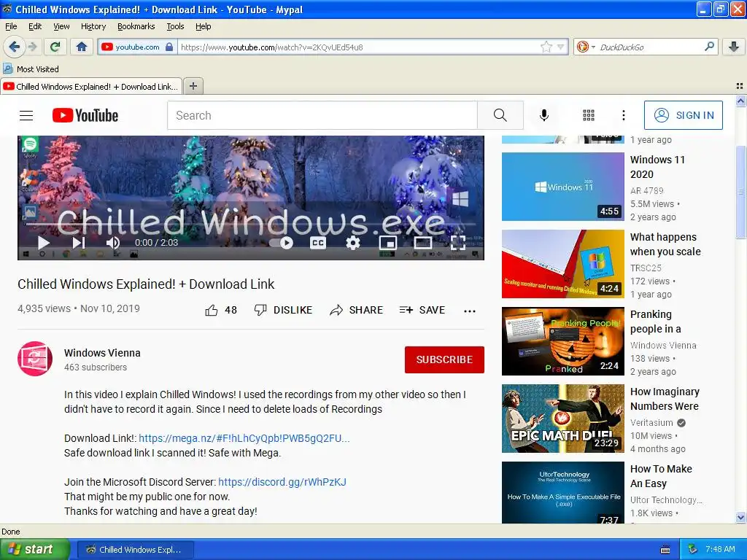747x560 pixels.
Task: Open the EPIC MATH DUEL thumbnail
Action: click(563, 419)
